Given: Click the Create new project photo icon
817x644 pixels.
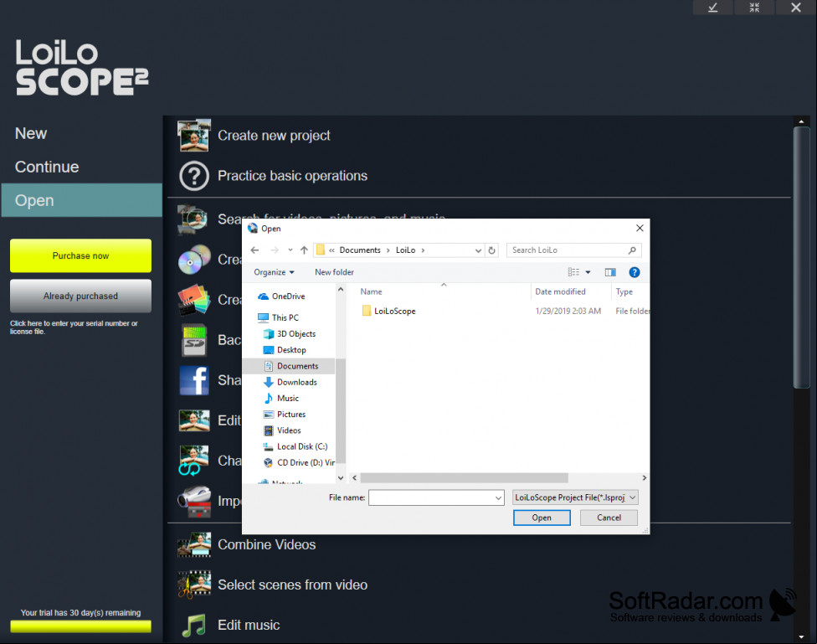Looking at the screenshot, I should pyautogui.click(x=194, y=136).
